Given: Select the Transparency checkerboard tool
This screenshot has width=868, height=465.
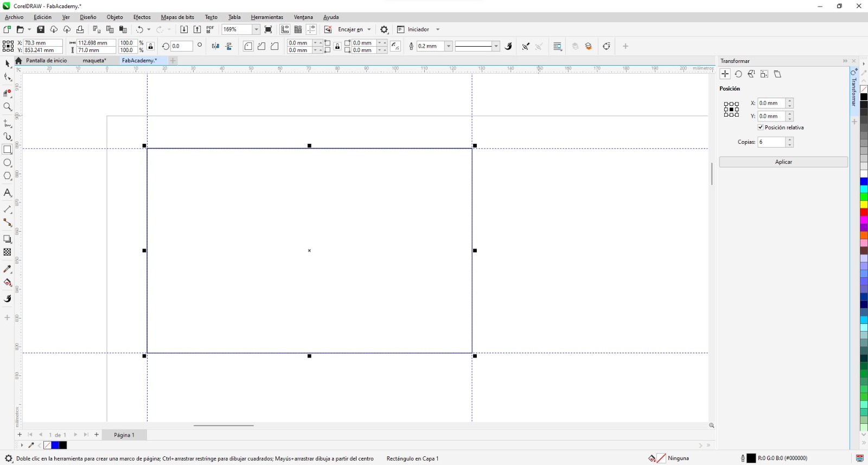Looking at the screenshot, I should click(7, 252).
